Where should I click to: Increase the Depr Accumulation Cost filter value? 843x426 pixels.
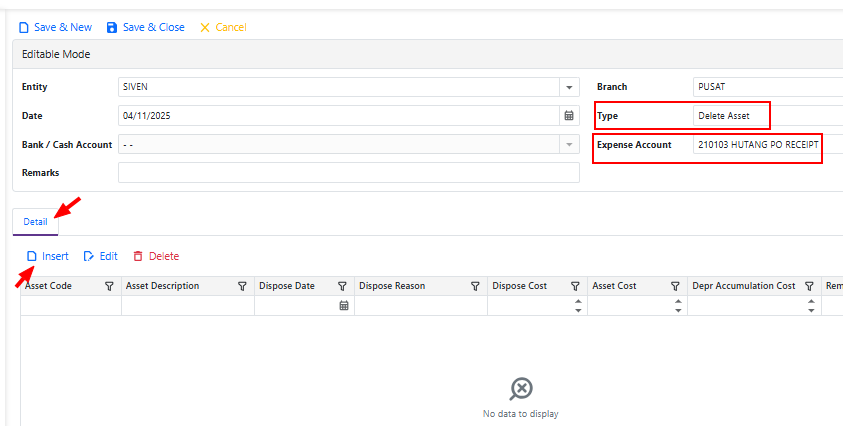click(811, 301)
